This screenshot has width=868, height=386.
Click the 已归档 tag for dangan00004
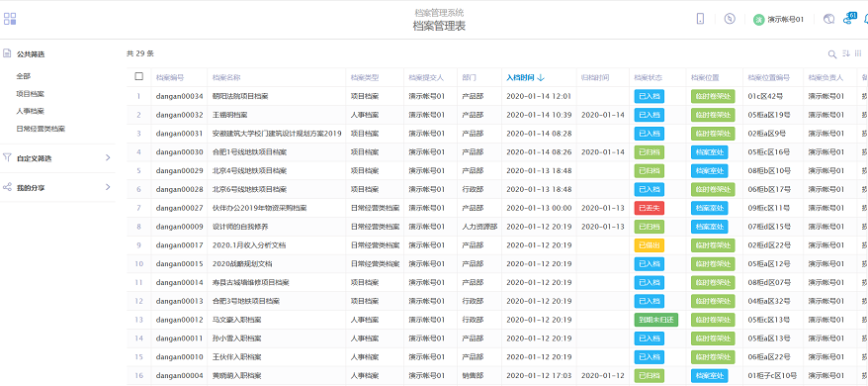(x=650, y=375)
